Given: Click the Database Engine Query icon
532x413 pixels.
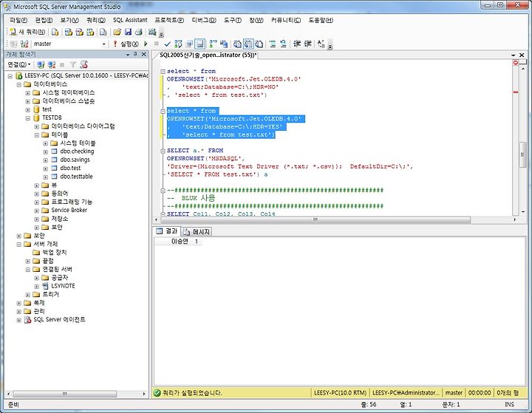Looking at the screenshot, I should (x=55, y=32).
